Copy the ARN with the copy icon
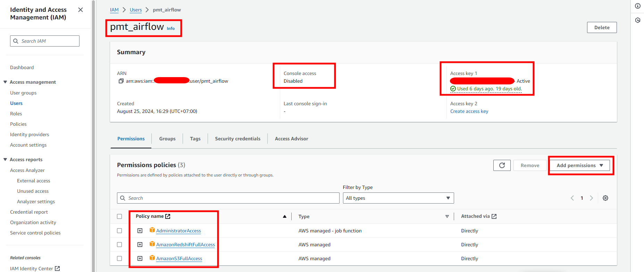The height and width of the screenshot is (272, 644). pos(121,81)
